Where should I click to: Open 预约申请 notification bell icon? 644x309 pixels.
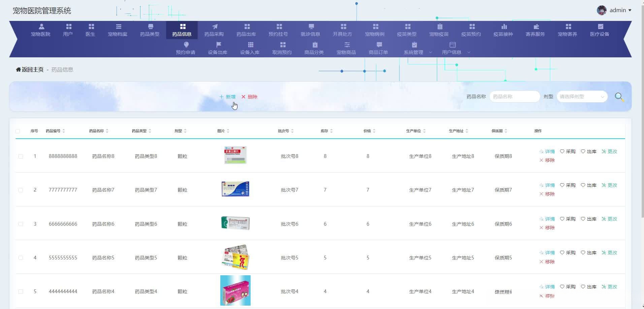186,44
